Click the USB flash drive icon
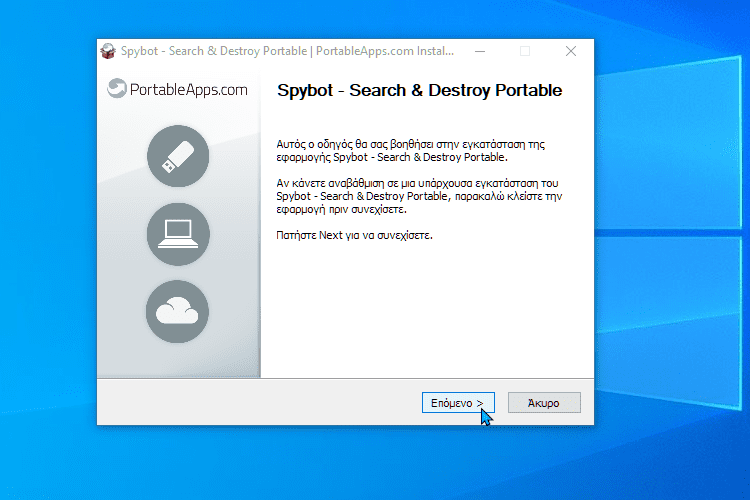 point(178,156)
